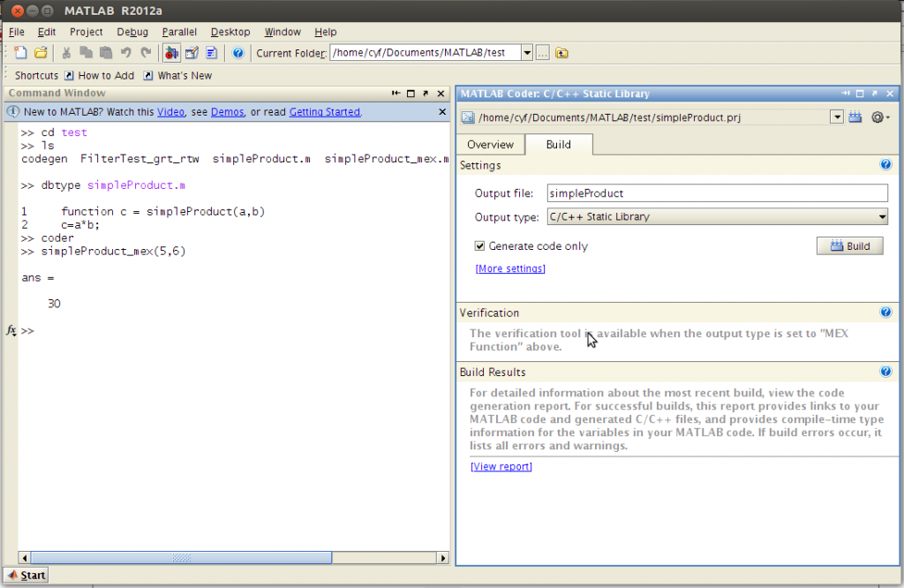Click the Settings section help icon
Screen dimensions: 904x588
(x=885, y=164)
